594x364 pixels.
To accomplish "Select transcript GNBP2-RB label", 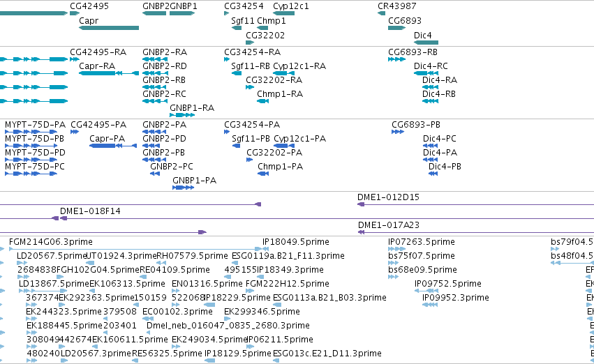I will click(x=164, y=80).
